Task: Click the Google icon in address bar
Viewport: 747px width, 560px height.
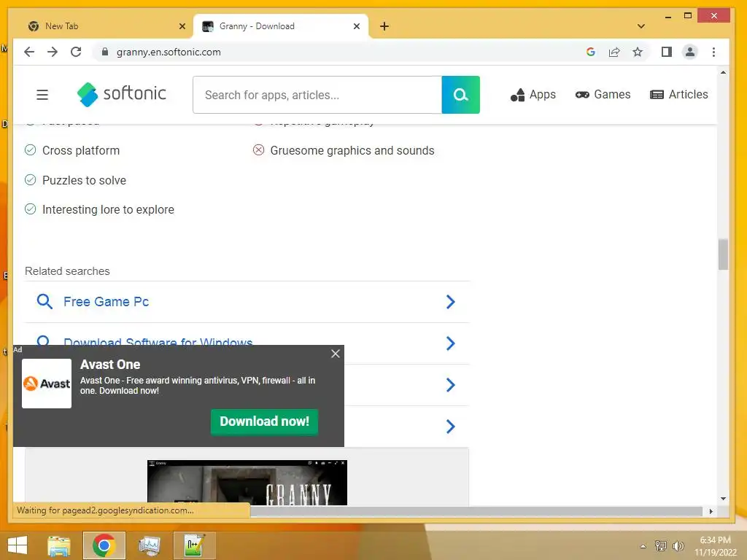Action: pyautogui.click(x=591, y=52)
